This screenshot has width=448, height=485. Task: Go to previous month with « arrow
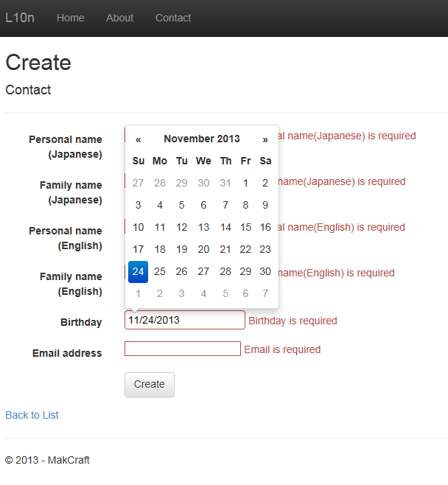[139, 139]
